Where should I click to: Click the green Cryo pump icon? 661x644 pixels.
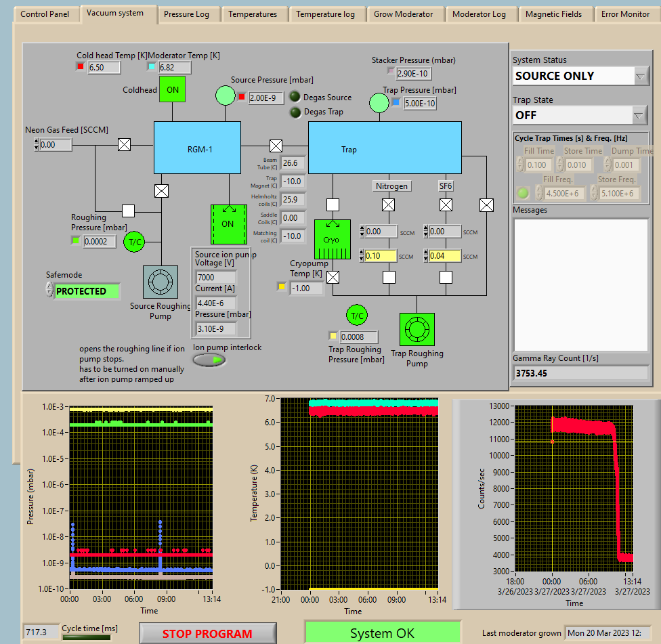pyautogui.click(x=333, y=240)
